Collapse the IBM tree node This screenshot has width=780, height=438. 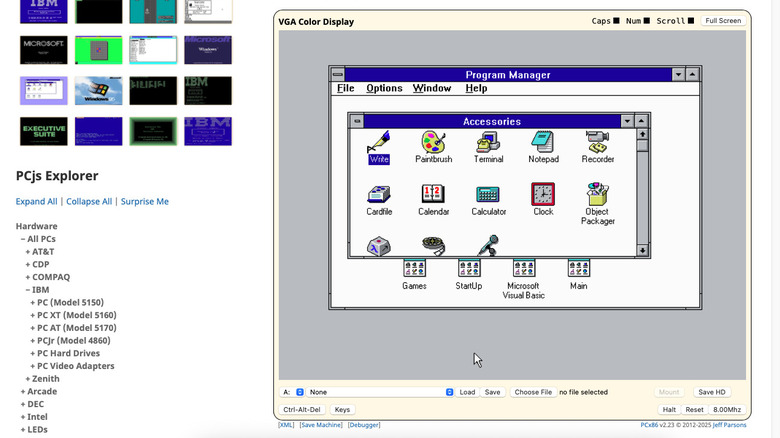(x=37, y=290)
